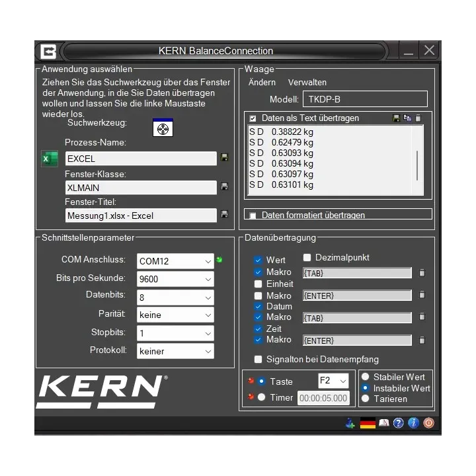Minimize the KERN BalanceConnection window
The height and width of the screenshot is (476, 476).
tap(409, 51)
